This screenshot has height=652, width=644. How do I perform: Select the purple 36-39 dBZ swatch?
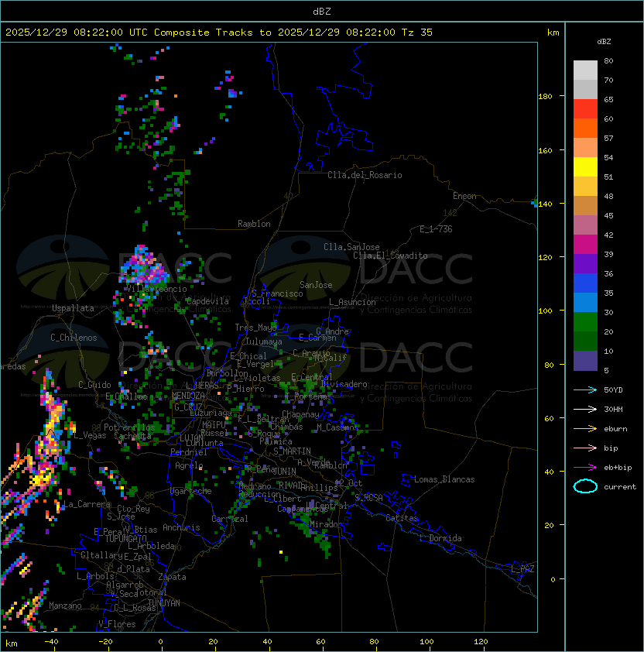click(585, 263)
